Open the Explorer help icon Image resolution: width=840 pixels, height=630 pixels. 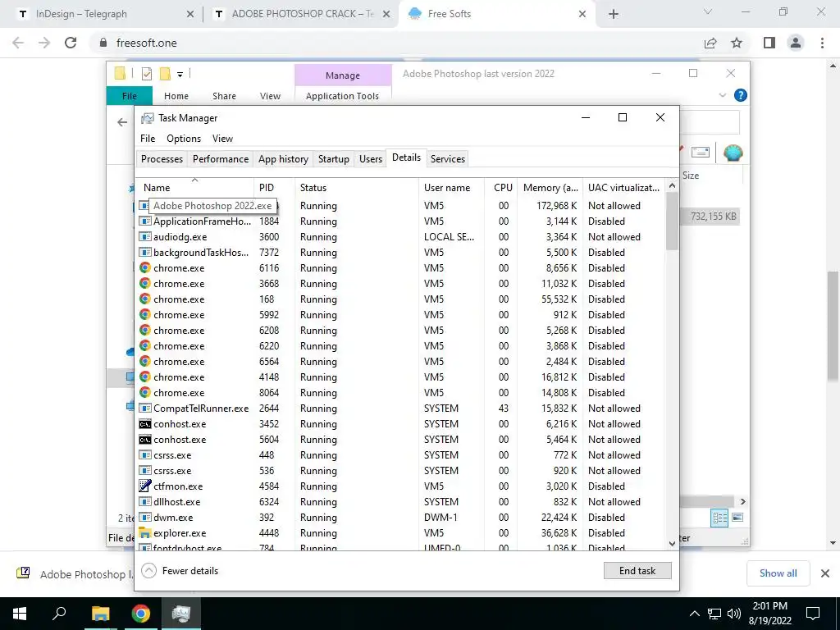coord(741,95)
